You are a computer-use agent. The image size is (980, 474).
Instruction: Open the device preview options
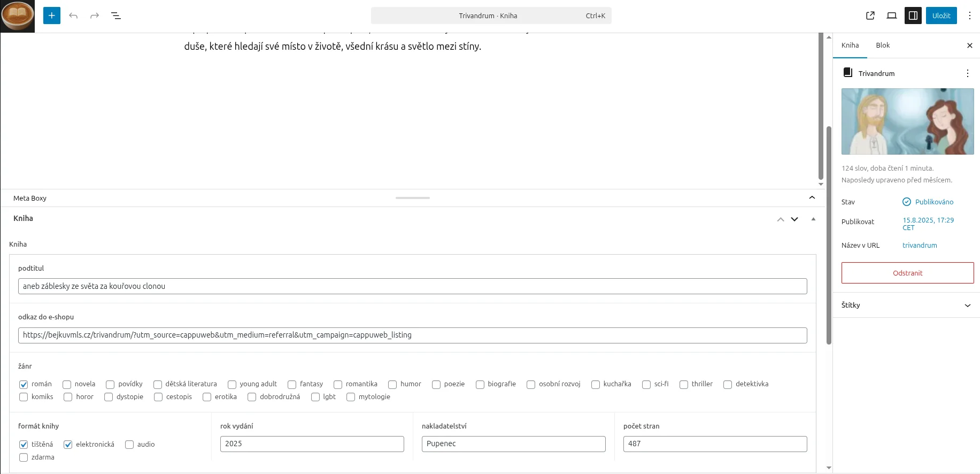coord(892,16)
